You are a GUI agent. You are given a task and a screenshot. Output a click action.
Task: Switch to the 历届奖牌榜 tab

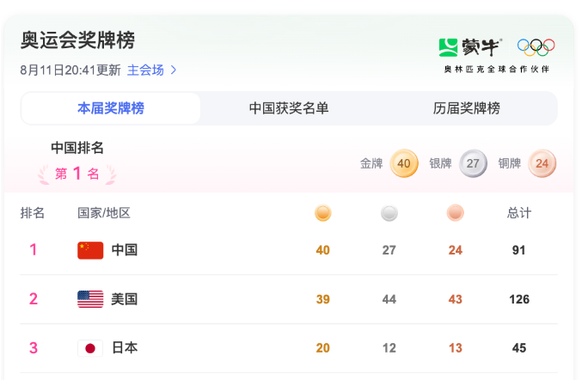466,108
